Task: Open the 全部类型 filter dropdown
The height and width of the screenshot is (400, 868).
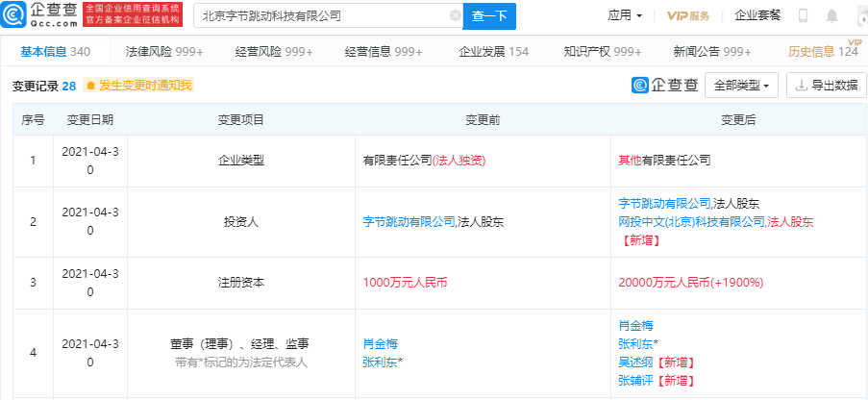Action: click(x=741, y=86)
